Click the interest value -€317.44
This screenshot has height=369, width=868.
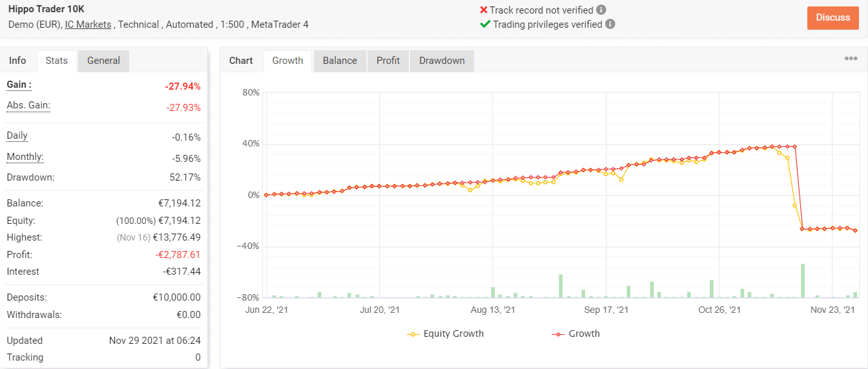[x=181, y=272]
